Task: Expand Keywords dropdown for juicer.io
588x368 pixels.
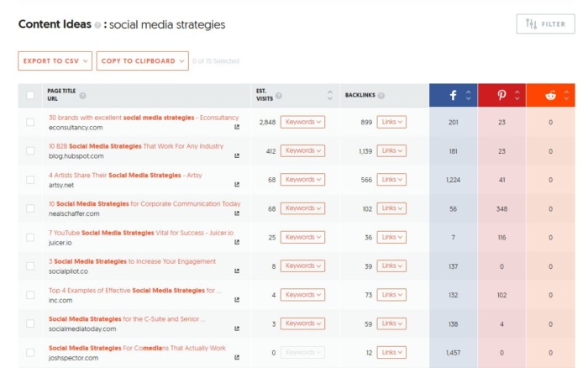Action: tap(302, 237)
